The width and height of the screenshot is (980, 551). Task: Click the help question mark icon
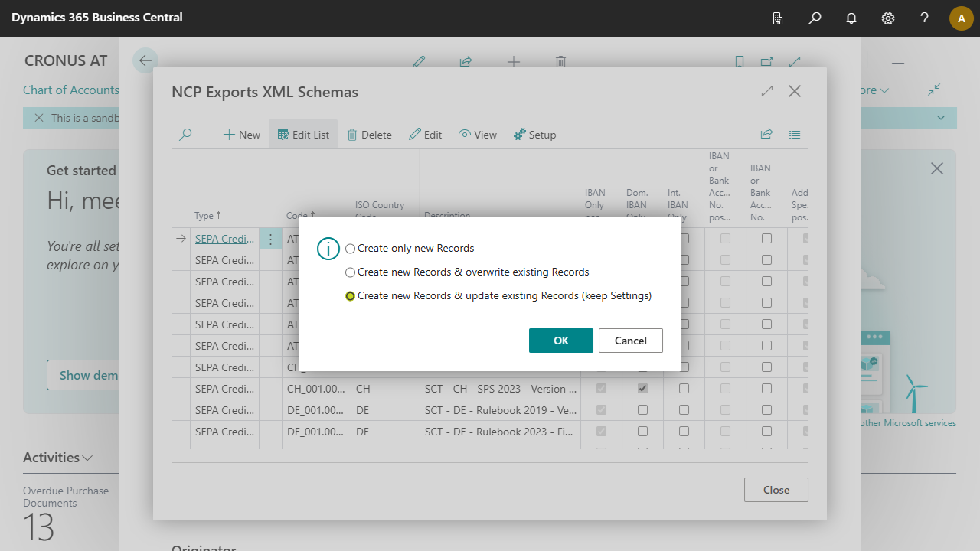coord(925,18)
